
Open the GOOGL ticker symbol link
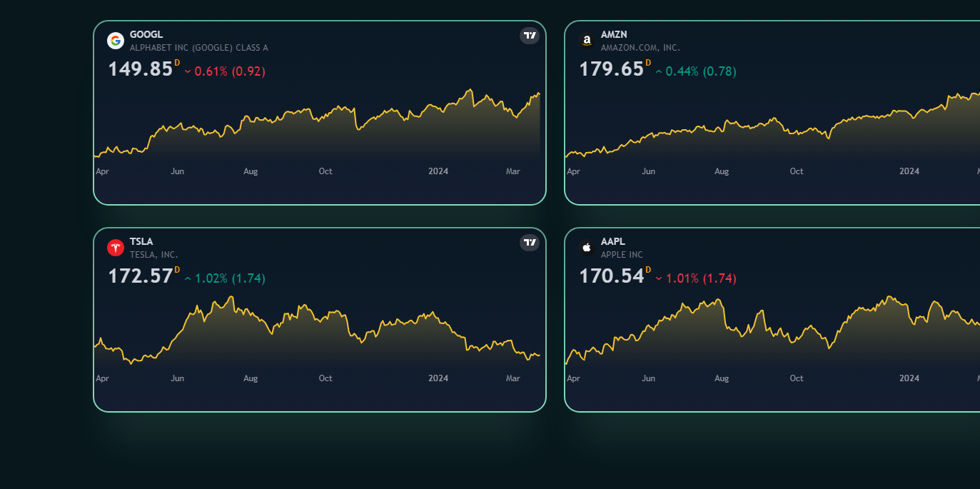146,34
